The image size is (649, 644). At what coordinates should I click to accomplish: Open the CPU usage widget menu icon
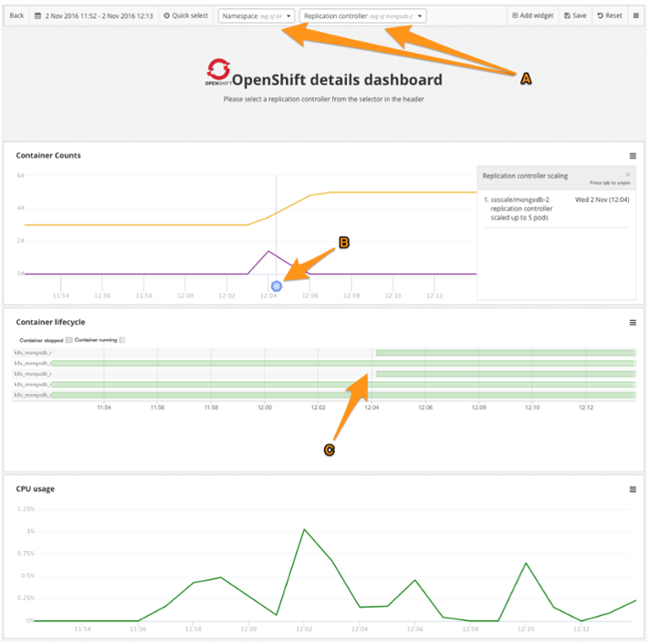coord(633,489)
